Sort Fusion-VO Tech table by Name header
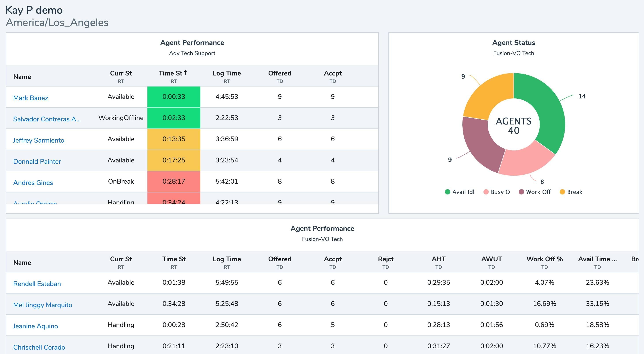Viewport: 644px width, 354px height. click(x=22, y=262)
